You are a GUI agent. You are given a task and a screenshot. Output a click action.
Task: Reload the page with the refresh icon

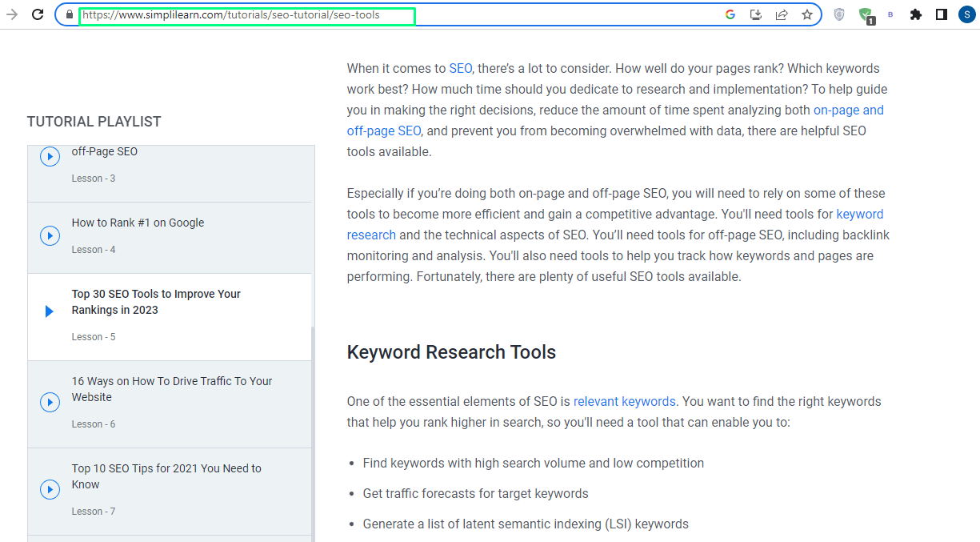[x=38, y=14]
